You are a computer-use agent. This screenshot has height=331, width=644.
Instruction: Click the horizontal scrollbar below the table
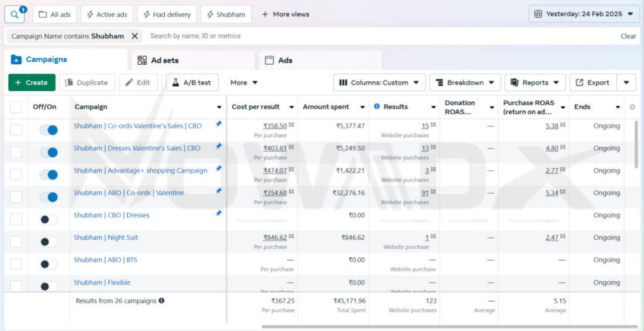(x=440, y=327)
